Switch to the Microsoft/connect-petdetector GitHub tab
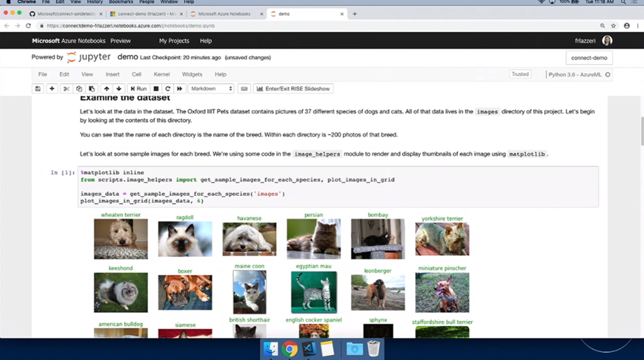The image size is (644, 360). (65, 14)
